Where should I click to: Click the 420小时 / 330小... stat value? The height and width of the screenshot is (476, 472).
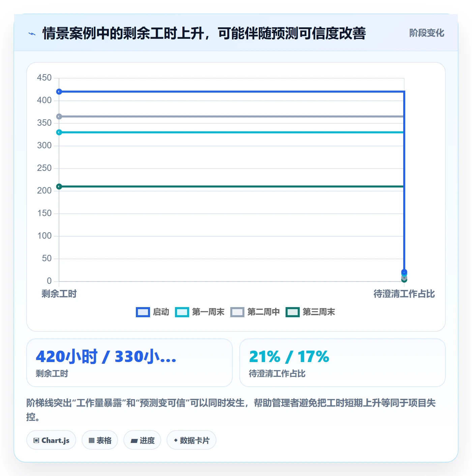[x=106, y=357]
